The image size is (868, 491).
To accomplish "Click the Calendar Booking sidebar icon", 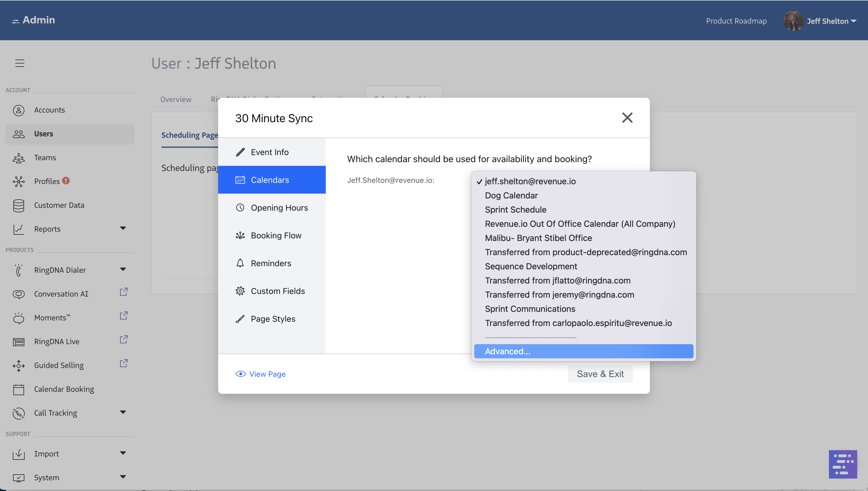I will point(18,389).
